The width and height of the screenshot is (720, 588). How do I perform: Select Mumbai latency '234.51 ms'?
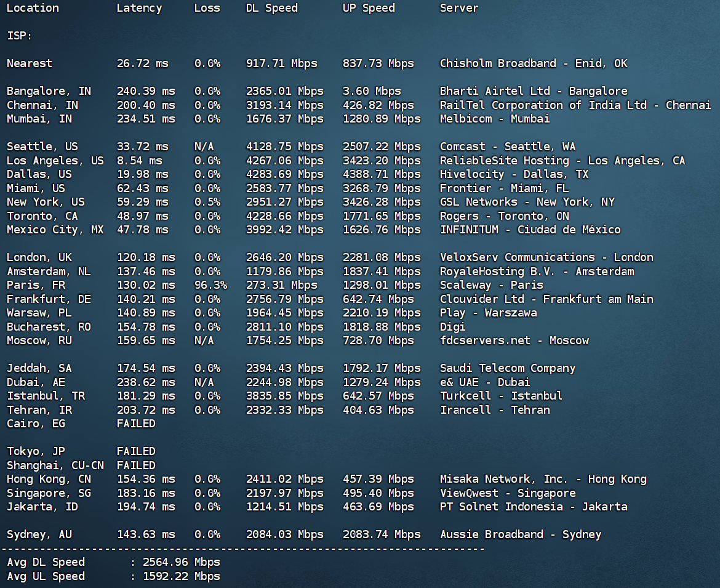pos(146,119)
